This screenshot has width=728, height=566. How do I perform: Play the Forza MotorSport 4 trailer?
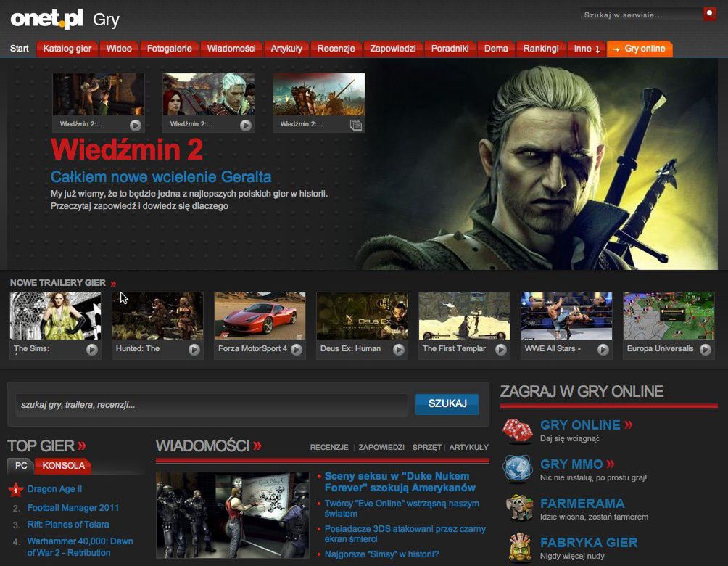tap(297, 350)
